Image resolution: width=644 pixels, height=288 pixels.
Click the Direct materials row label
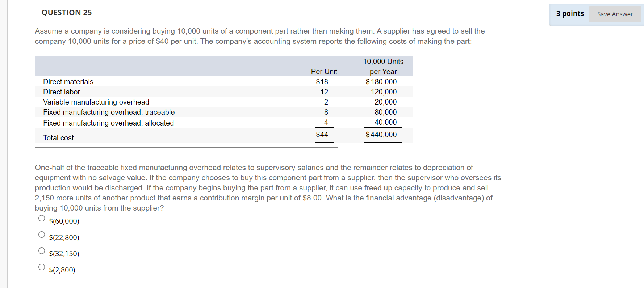tap(68, 82)
